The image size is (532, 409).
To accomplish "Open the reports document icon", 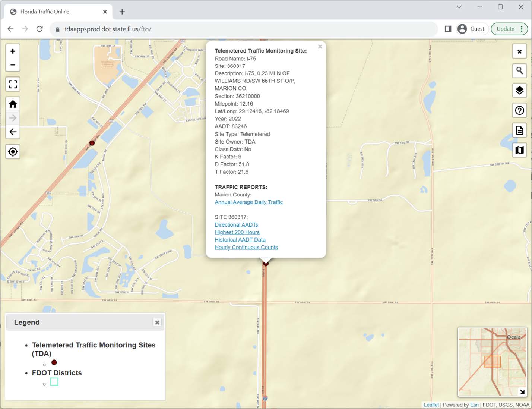I will coord(519,130).
